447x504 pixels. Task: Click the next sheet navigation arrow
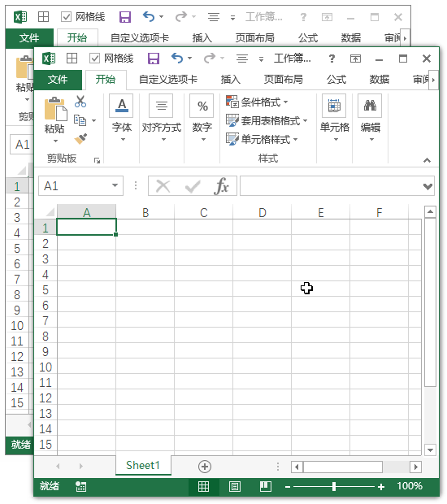point(81,466)
